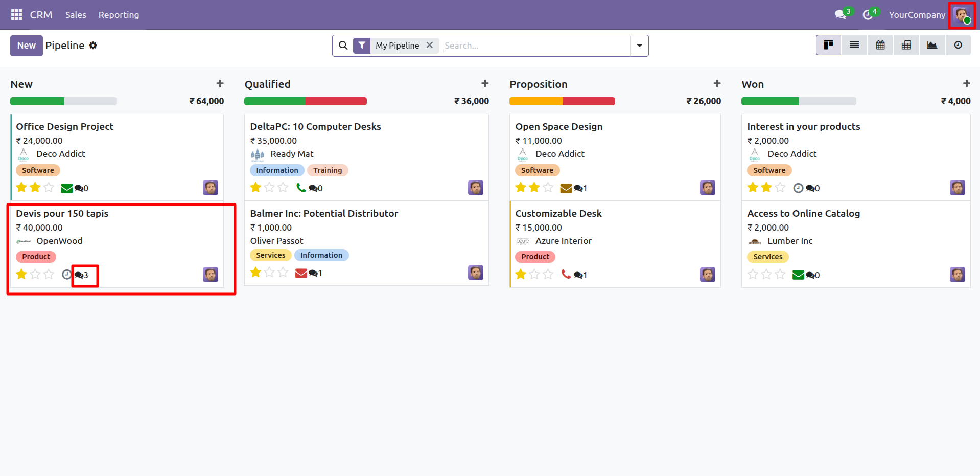
Task: Switch to the calendar view
Action: point(880,46)
